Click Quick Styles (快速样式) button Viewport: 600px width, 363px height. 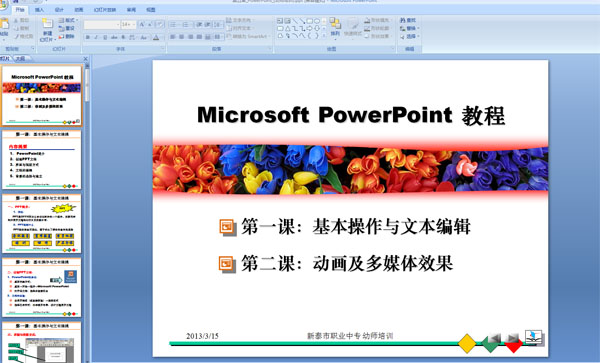pyautogui.click(x=353, y=28)
